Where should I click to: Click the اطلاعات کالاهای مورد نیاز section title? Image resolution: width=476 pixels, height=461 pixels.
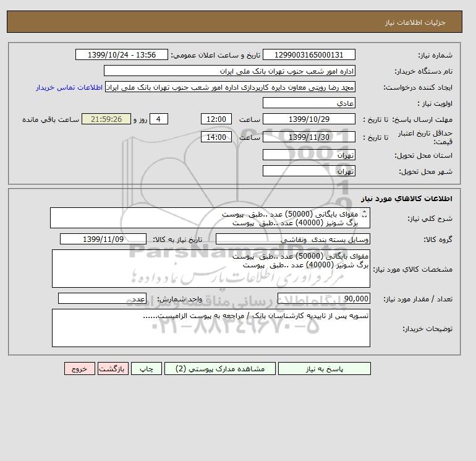tap(407, 199)
